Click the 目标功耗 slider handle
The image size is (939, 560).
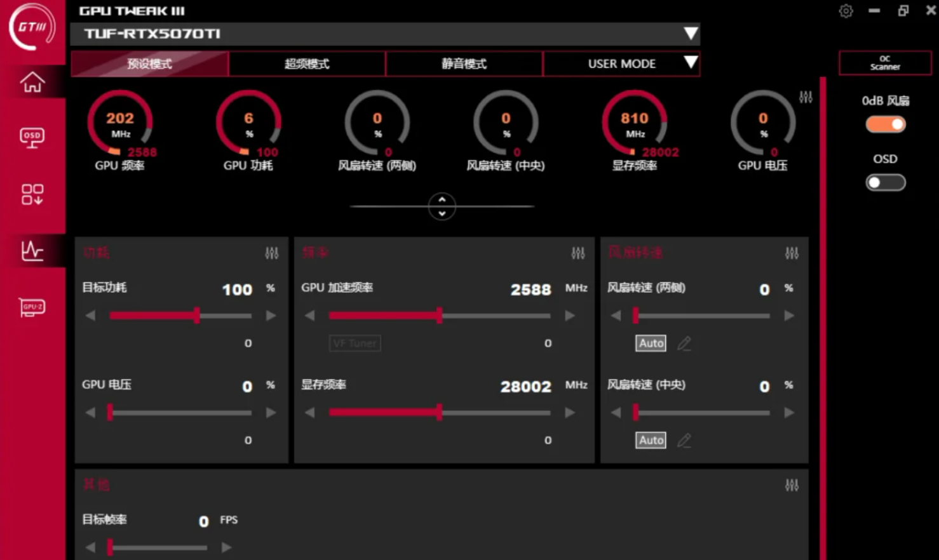[197, 316]
